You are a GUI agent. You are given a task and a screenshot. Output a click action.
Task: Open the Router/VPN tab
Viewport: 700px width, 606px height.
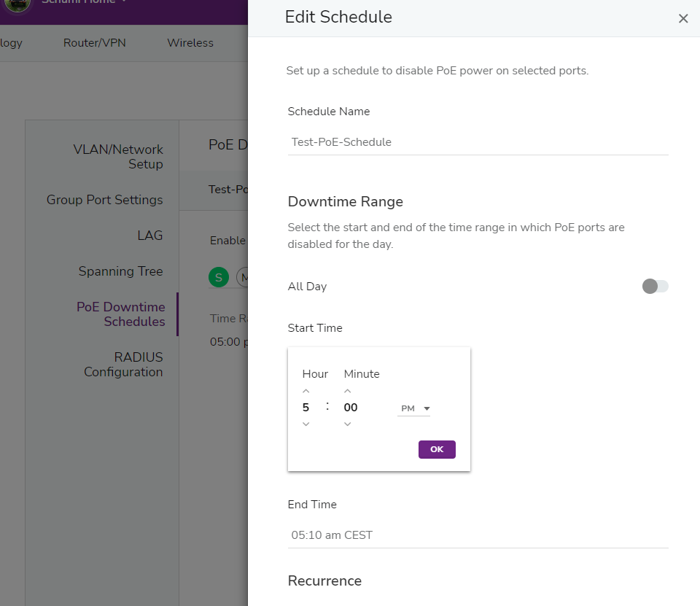click(x=95, y=43)
